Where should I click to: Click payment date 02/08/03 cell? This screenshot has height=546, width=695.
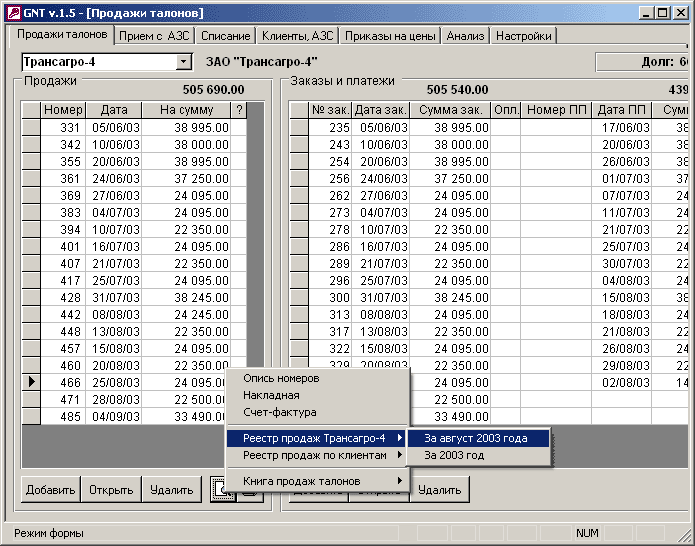point(622,382)
